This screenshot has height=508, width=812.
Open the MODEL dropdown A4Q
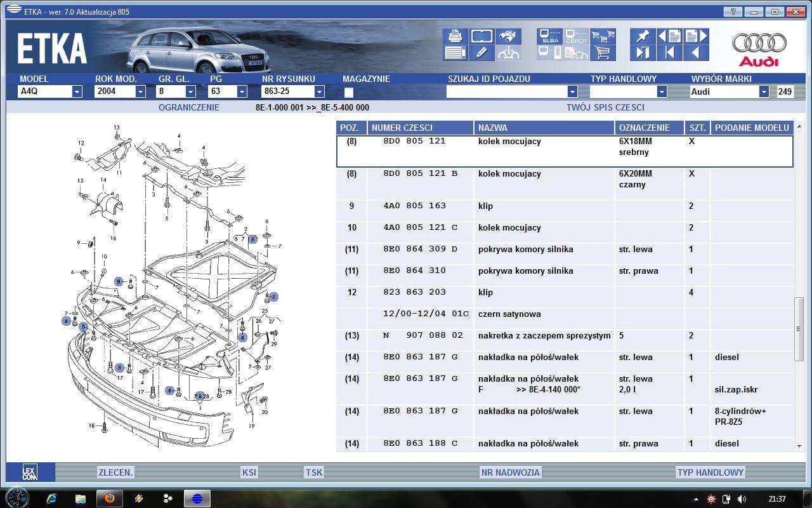[77, 91]
